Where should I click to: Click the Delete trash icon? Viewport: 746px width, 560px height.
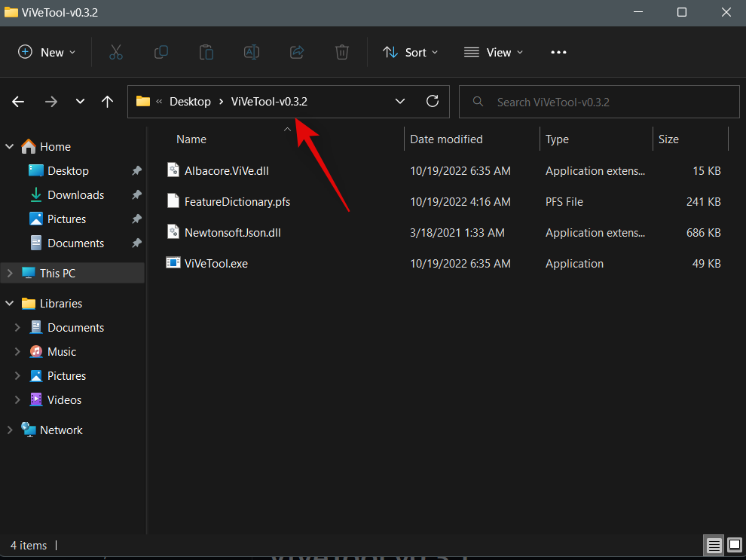(x=342, y=52)
